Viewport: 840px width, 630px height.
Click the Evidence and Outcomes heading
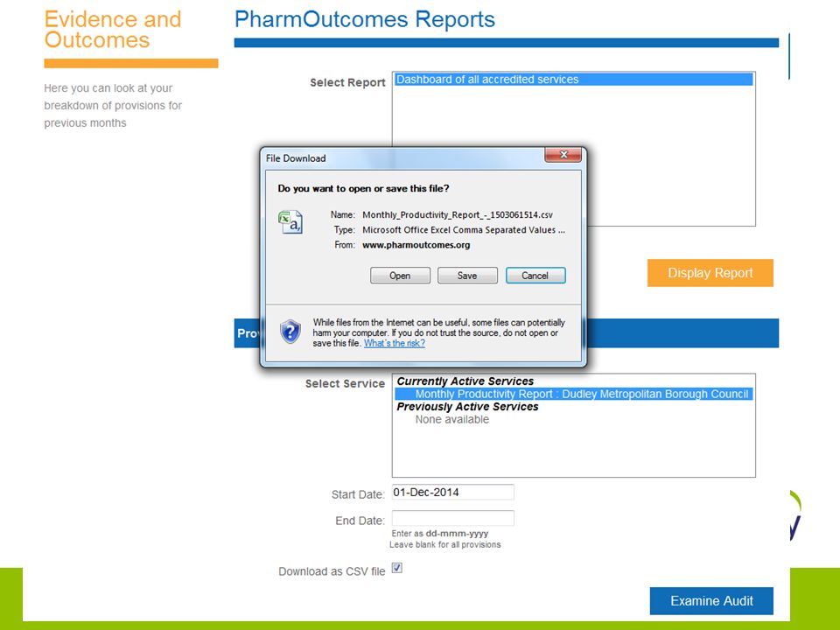(113, 30)
